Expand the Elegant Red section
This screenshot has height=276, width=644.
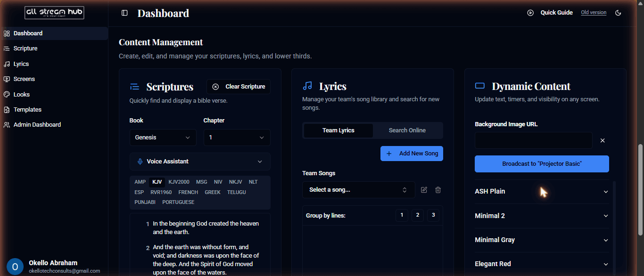[542, 264]
